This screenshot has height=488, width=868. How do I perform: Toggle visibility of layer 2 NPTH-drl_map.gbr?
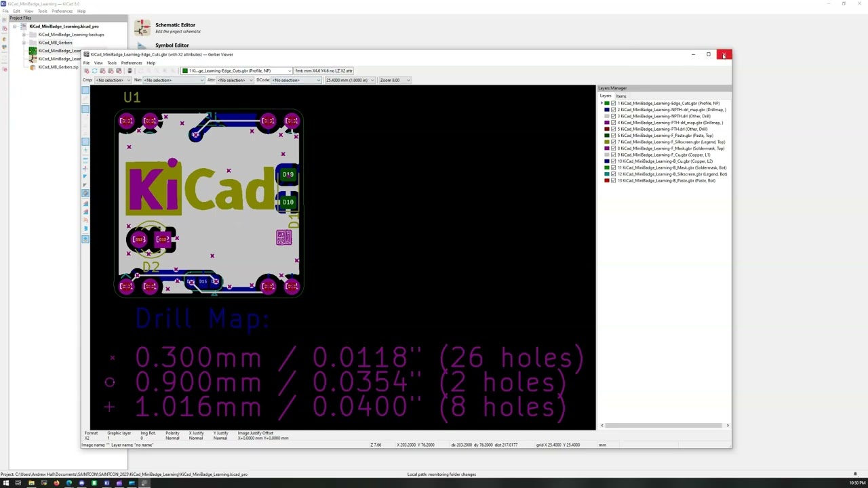click(x=614, y=110)
